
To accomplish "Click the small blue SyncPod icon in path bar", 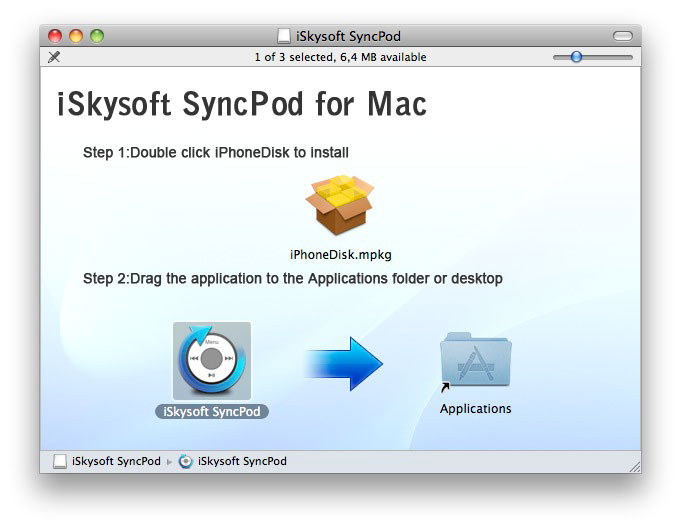I will 186,461.
